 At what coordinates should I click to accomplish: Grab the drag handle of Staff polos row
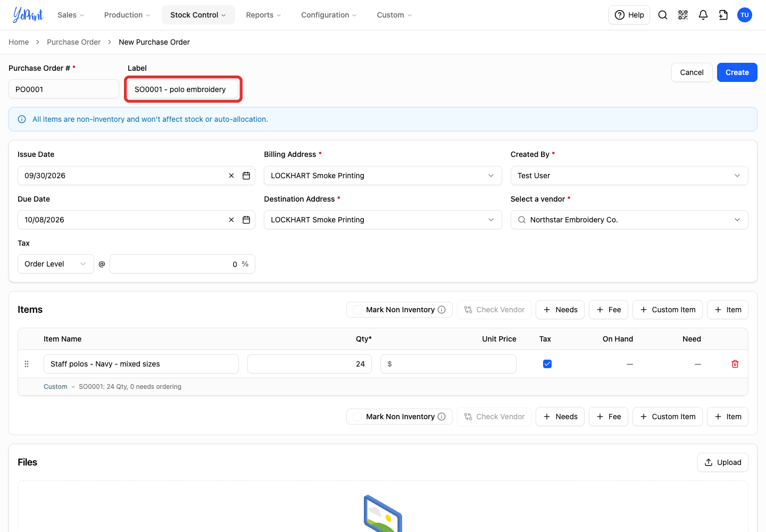point(27,364)
